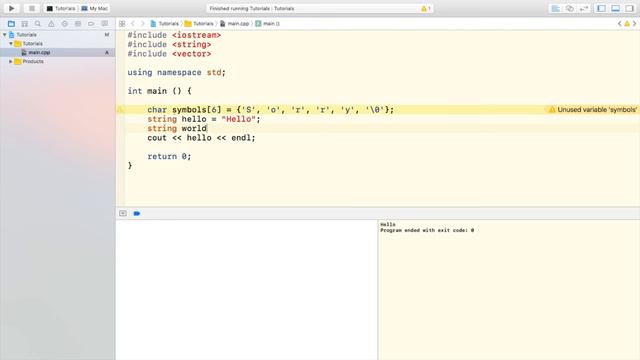Image resolution: width=640 pixels, height=360 pixels.
Task: Switch to the Standard editor
Action: tap(556, 9)
